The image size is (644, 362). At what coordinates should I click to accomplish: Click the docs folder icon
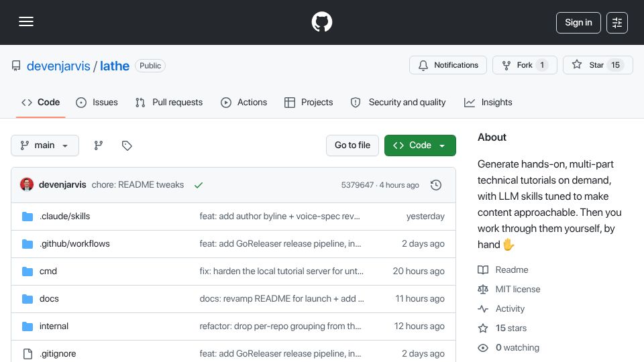(x=28, y=299)
